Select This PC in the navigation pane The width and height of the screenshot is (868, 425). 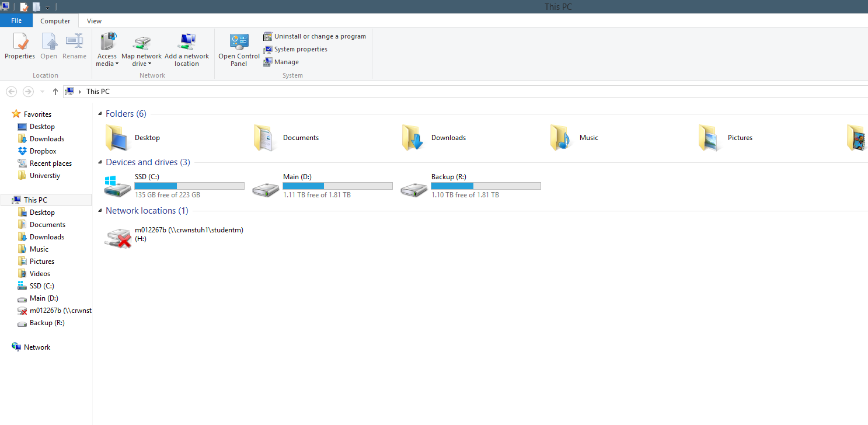pyautogui.click(x=46, y=200)
